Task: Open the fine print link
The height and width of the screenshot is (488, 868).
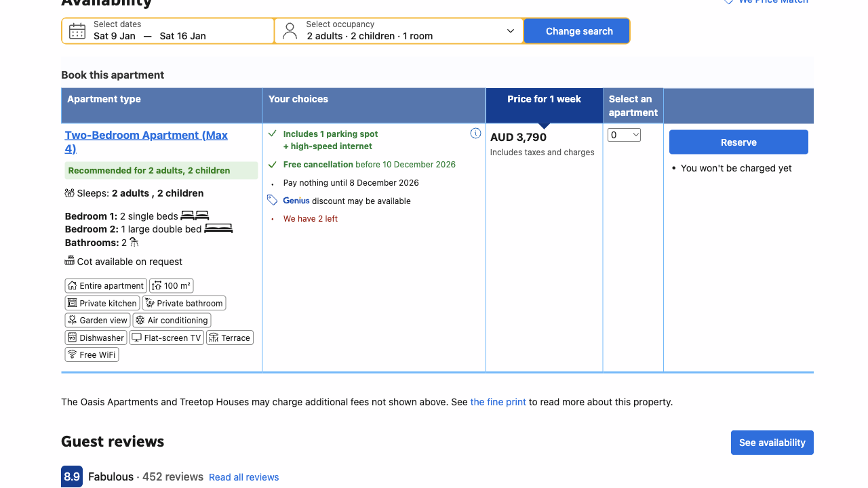Action: tap(498, 402)
